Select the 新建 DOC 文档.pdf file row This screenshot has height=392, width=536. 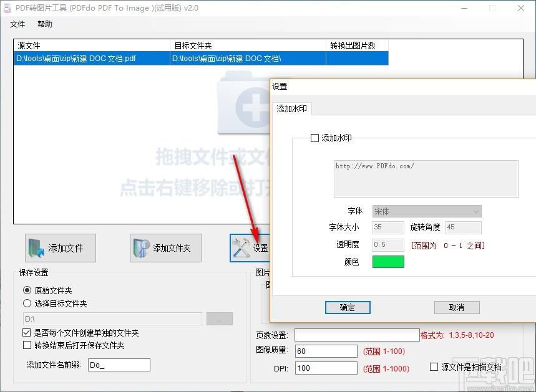click(x=91, y=59)
